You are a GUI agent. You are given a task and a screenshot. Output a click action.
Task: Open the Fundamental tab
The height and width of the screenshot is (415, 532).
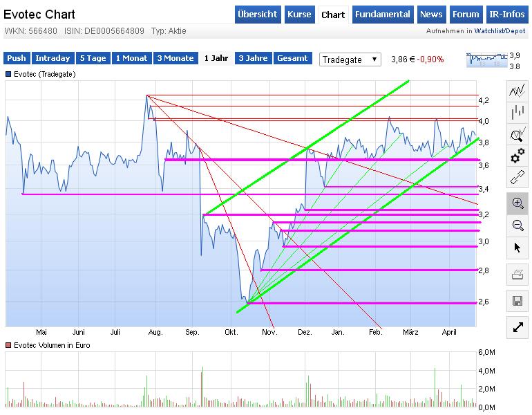click(x=383, y=15)
